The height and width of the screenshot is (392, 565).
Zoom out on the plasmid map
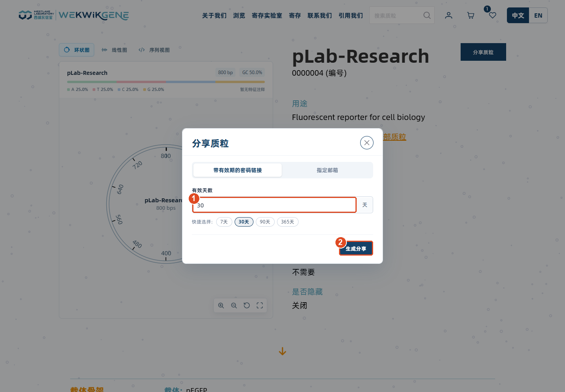(234, 305)
